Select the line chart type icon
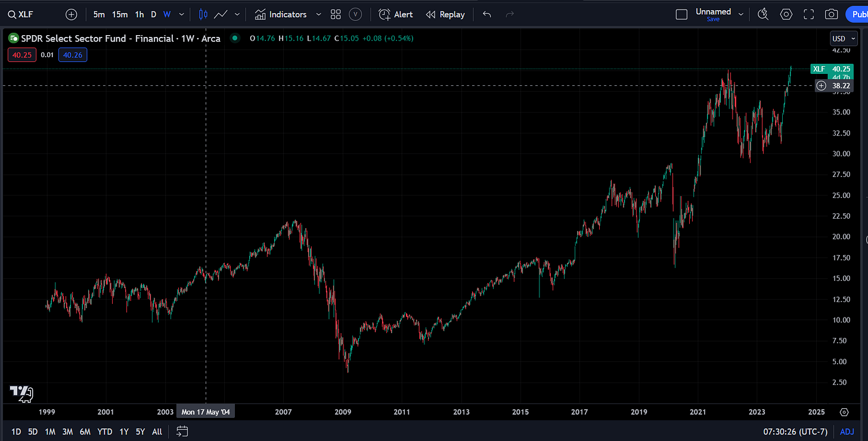Viewport: 868px width, 441px height. tap(221, 14)
